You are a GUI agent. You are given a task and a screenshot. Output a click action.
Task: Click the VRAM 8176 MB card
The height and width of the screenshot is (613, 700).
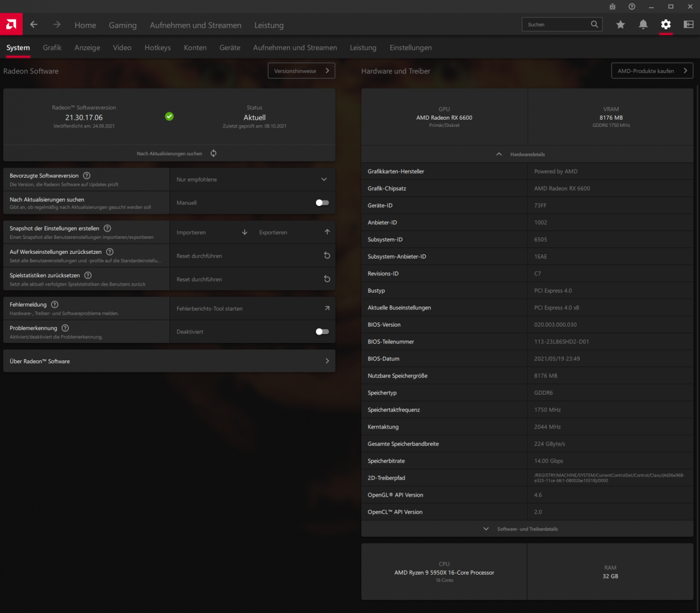click(x=611, y=117)
